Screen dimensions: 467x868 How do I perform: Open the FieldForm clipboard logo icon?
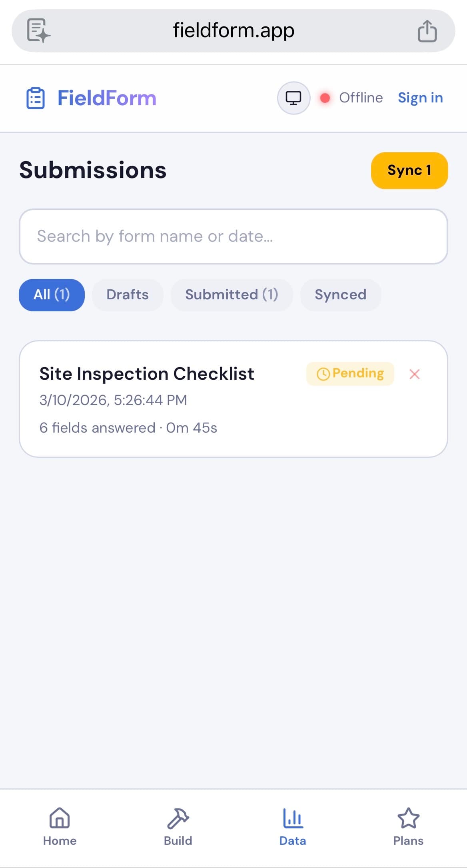pyautogui.click(x=35, y=97)
